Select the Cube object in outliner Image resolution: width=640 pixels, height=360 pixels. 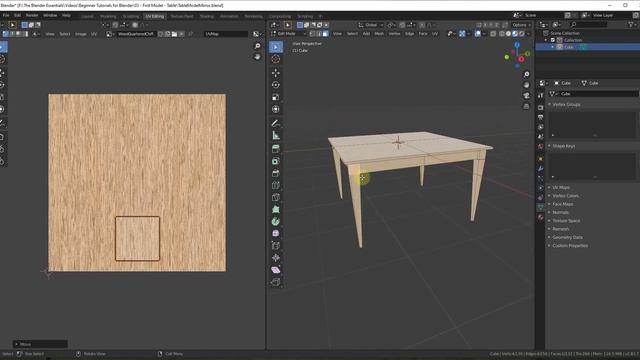point(569,47)
